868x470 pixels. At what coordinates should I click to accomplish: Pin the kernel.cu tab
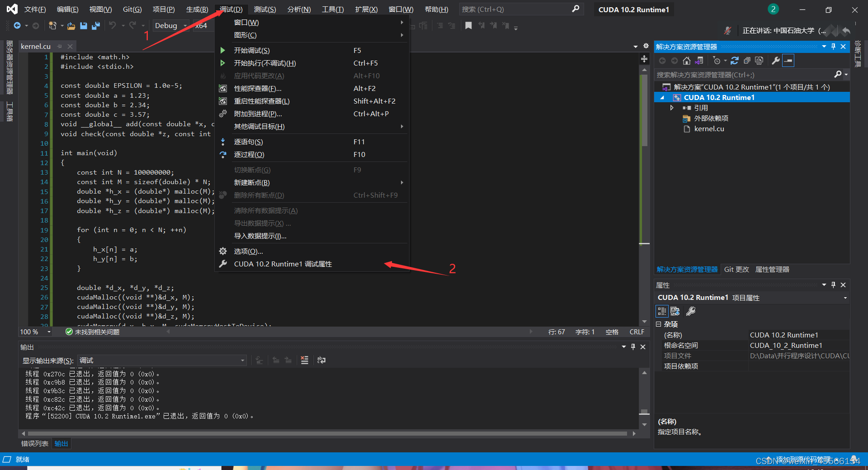[59, 46]
